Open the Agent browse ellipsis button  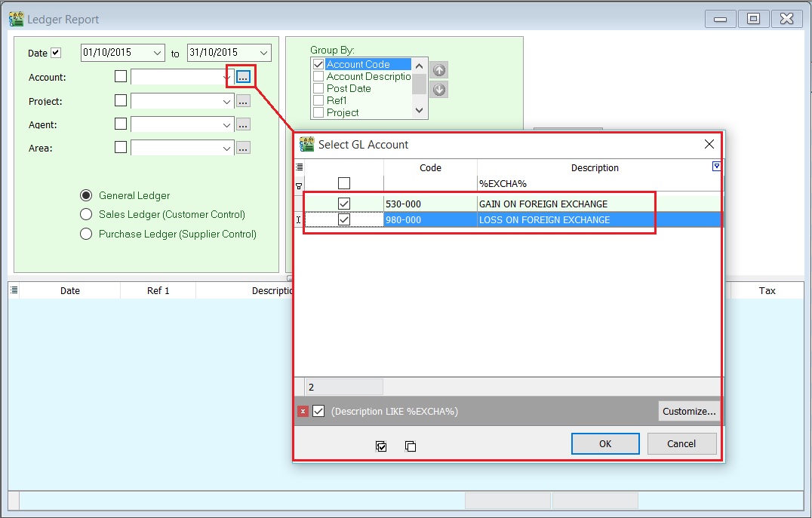click(243, 125)
